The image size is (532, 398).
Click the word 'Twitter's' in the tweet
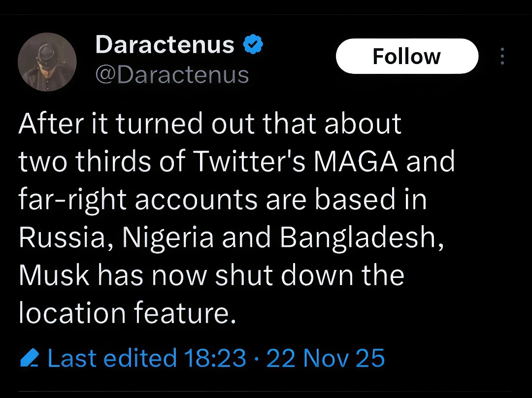[x=249, y=162]
